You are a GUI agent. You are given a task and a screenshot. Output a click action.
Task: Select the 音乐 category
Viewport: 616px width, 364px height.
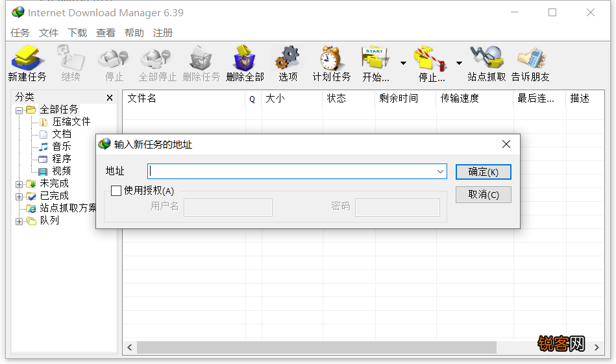click(x=62, y=146)
